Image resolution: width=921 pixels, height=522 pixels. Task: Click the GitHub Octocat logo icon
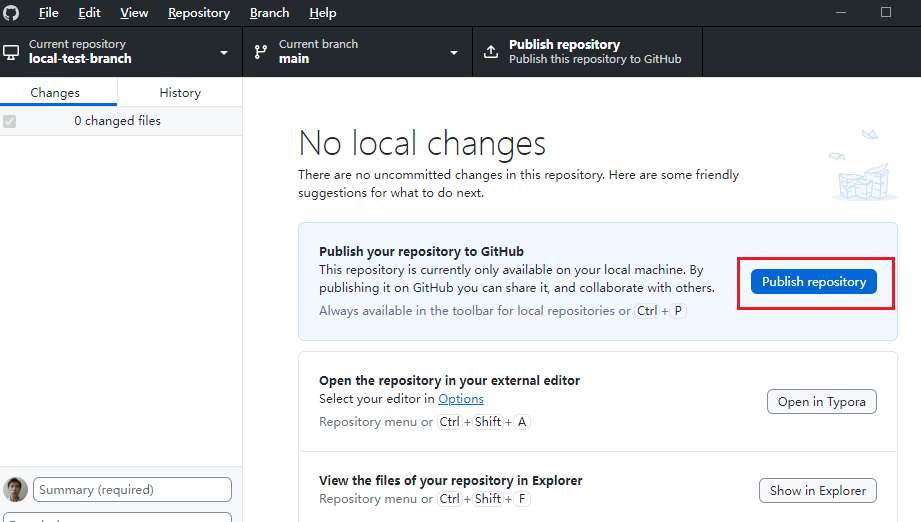[11, 12]
